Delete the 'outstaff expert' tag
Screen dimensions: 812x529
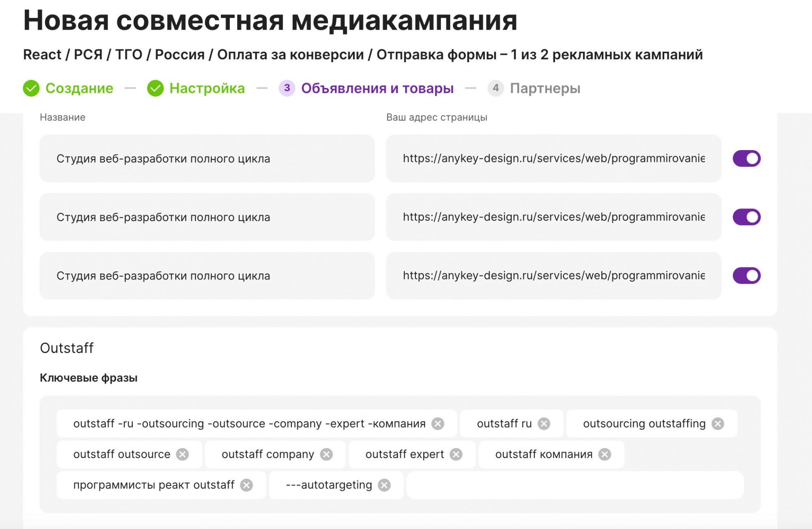tap(456, 454)
